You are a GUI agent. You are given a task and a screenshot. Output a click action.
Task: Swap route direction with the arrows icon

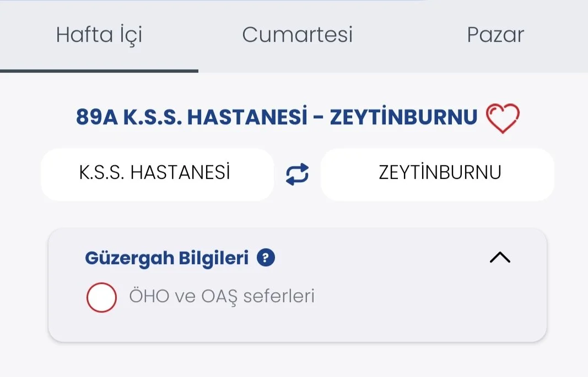[297, 174]
